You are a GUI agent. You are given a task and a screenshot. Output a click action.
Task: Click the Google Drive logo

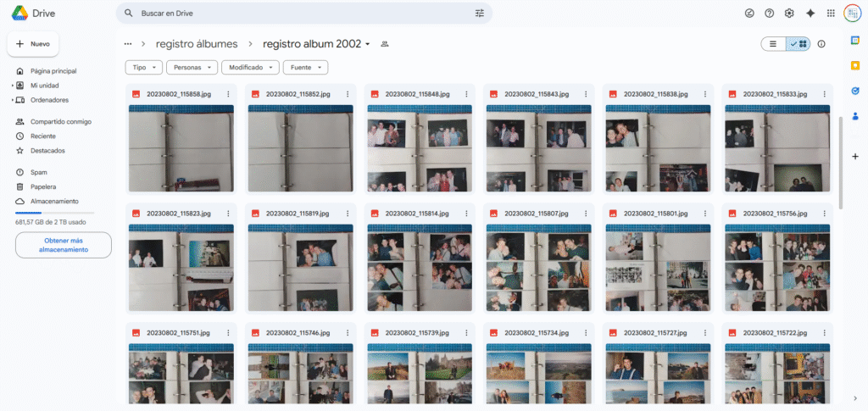click(34, 14)
